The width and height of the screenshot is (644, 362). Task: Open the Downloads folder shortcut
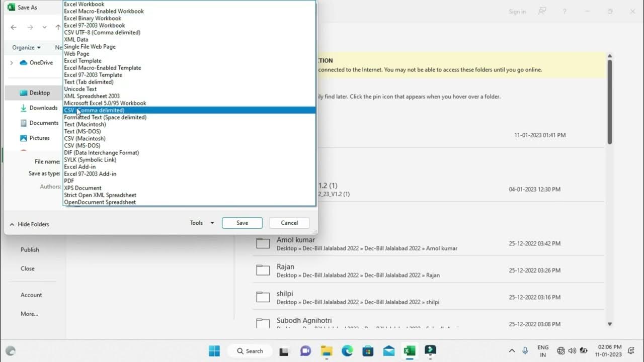point(39,108)
